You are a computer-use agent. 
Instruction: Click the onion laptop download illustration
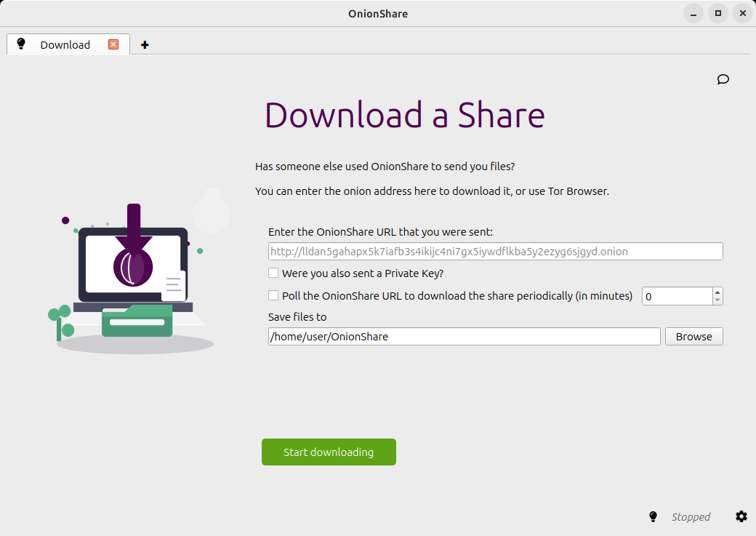click(x=131, y=279)
